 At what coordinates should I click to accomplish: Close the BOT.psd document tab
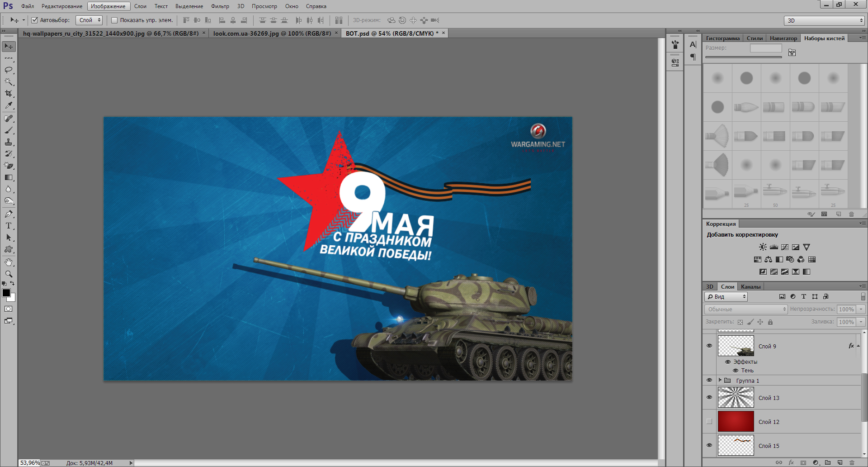(443, 33)
